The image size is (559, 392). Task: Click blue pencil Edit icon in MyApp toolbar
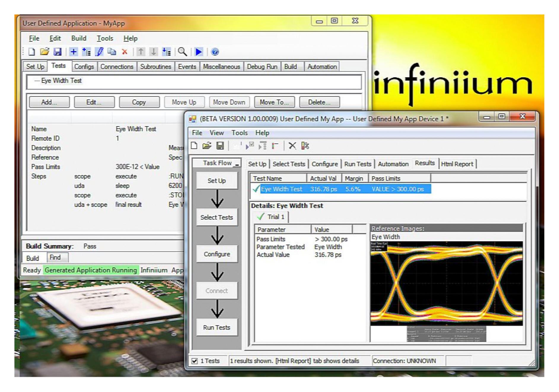pos(99,52)
